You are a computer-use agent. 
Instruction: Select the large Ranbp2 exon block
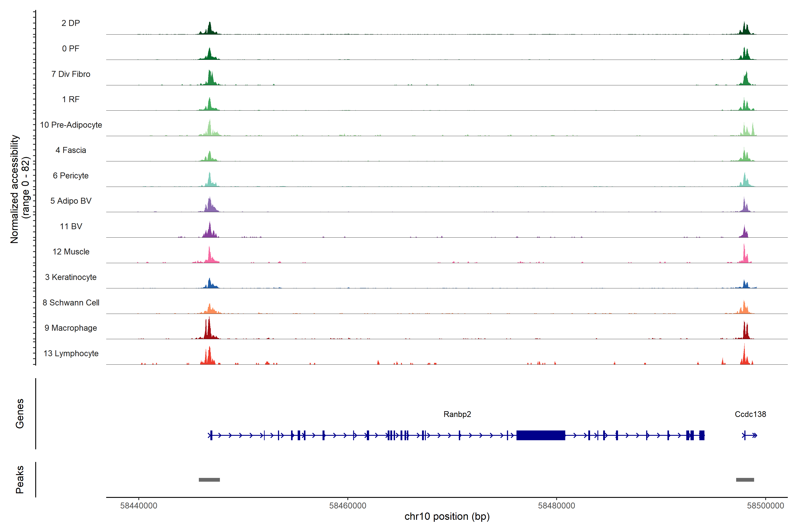tap(540, 435)
